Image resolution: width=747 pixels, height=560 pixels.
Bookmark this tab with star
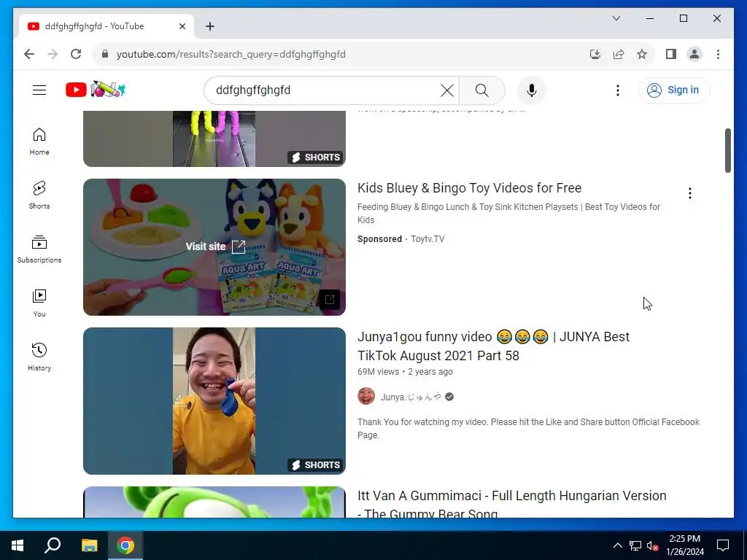pos(642,54)
